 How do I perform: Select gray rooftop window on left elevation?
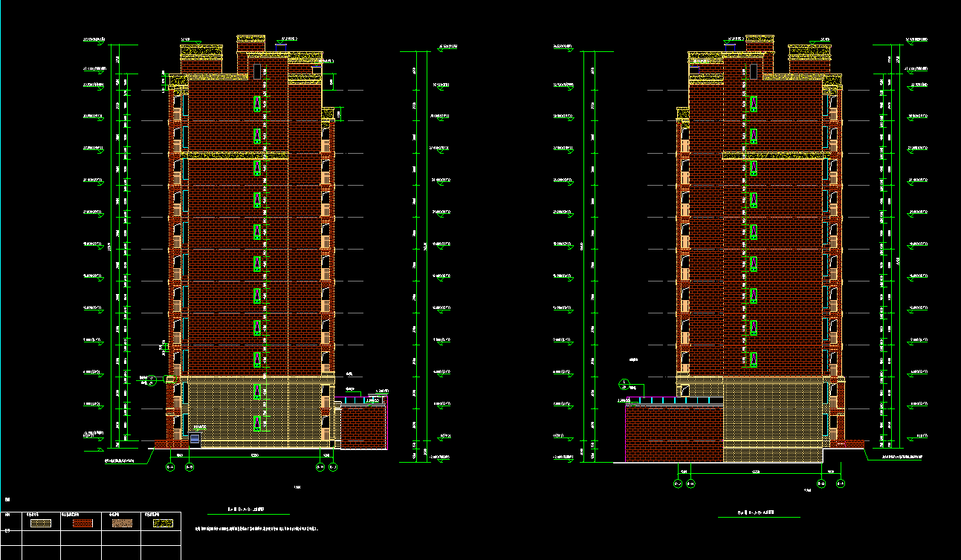[x=256, y=71]
